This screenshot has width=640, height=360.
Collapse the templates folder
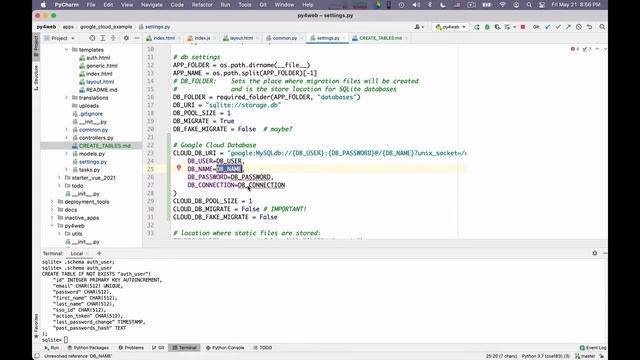point(67,49)
